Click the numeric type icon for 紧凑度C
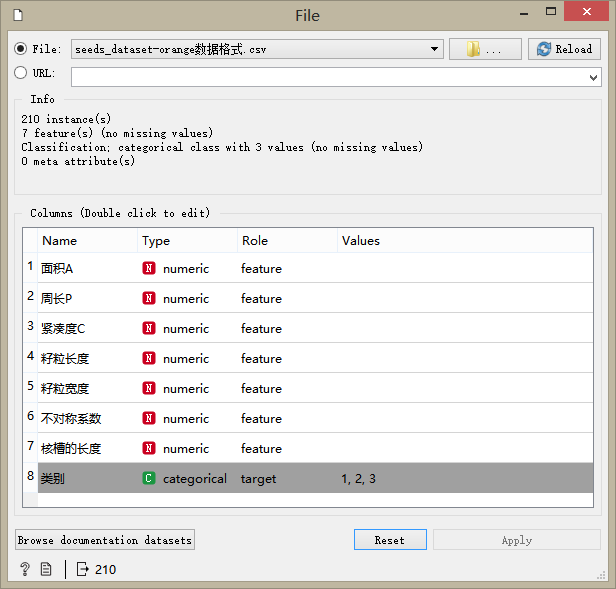The image size is (616, 589). pos(149,328)
